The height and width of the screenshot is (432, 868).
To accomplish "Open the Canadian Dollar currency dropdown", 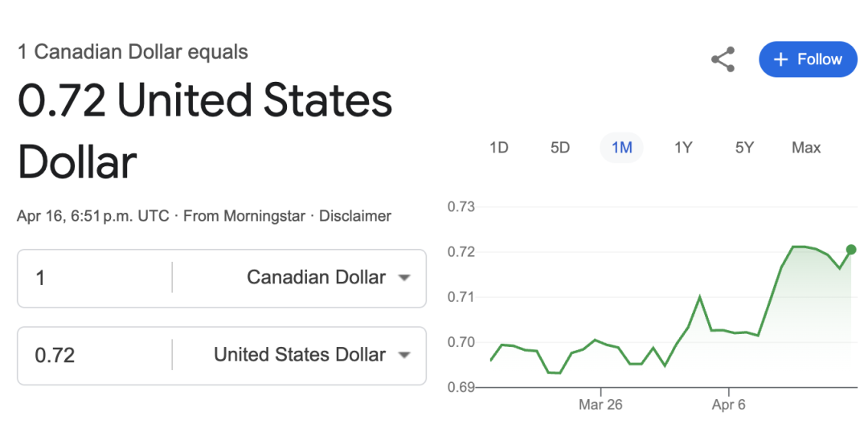I will (329, 278).
